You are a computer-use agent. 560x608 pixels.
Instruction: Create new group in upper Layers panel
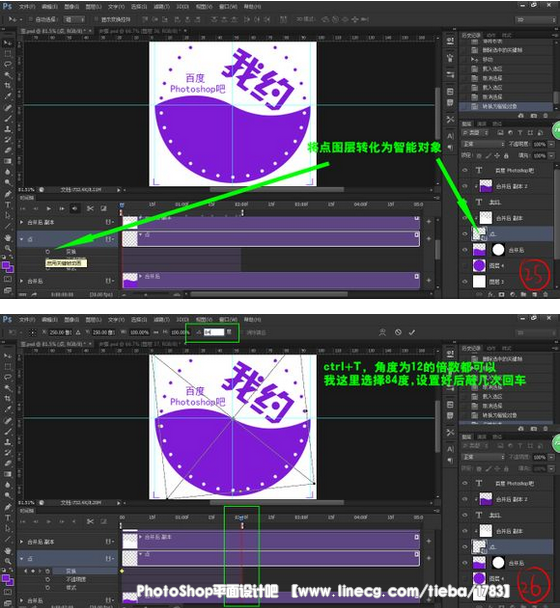pos(524,294)
